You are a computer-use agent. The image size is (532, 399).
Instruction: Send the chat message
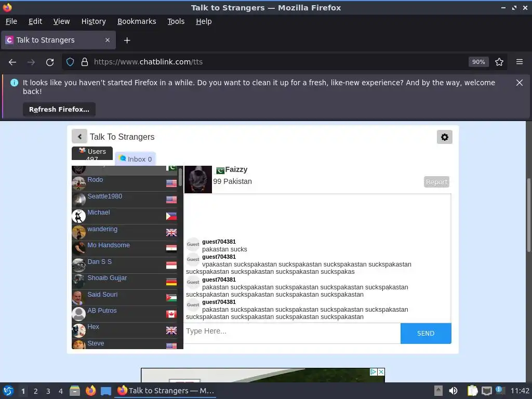tap(426, 334)
